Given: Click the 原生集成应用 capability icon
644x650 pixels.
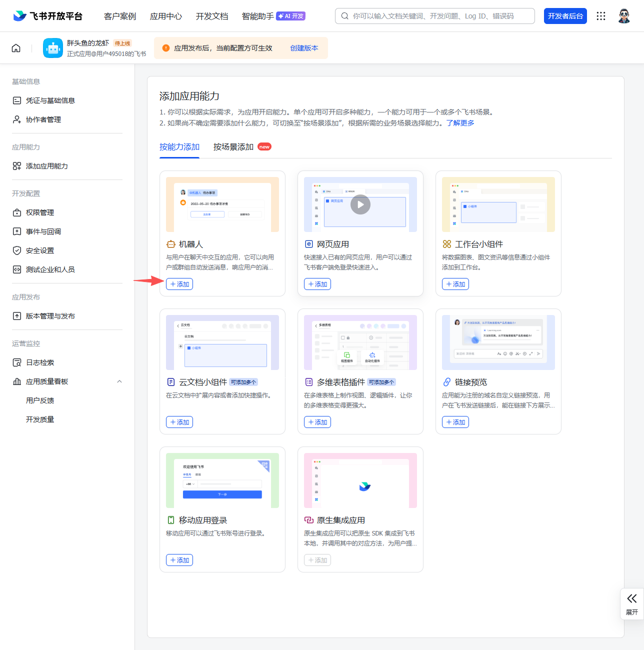Looking at the screenshot, I should [x=309, y=520].
